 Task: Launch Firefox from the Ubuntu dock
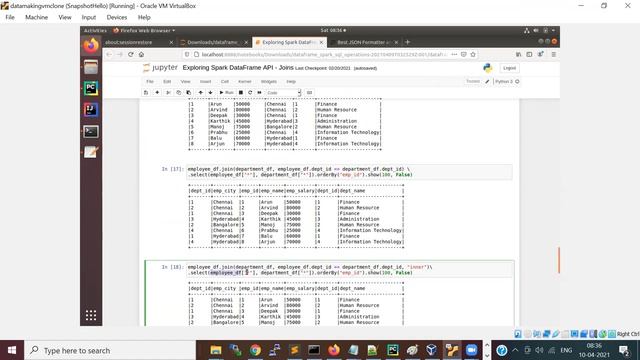[91, 46]
